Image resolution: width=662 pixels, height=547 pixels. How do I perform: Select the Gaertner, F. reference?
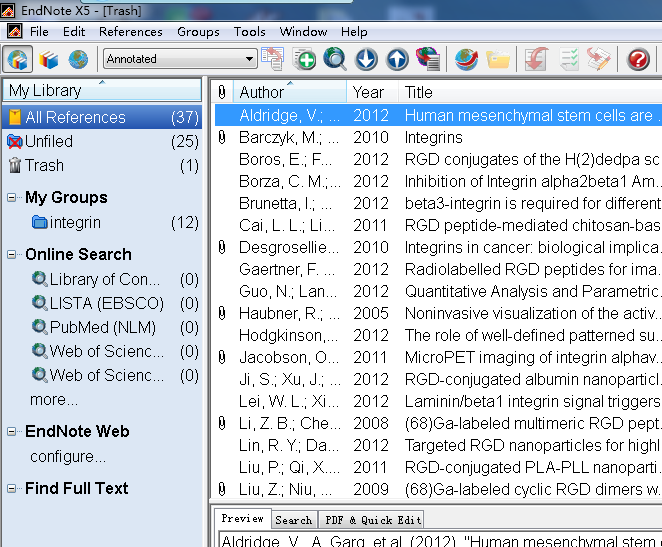(x=438, y=269)
